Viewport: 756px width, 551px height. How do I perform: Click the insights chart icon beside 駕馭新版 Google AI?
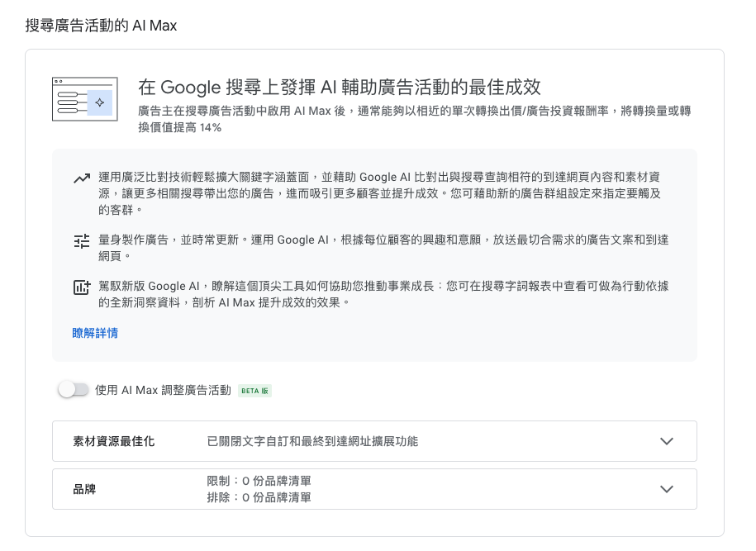[82, 287]
